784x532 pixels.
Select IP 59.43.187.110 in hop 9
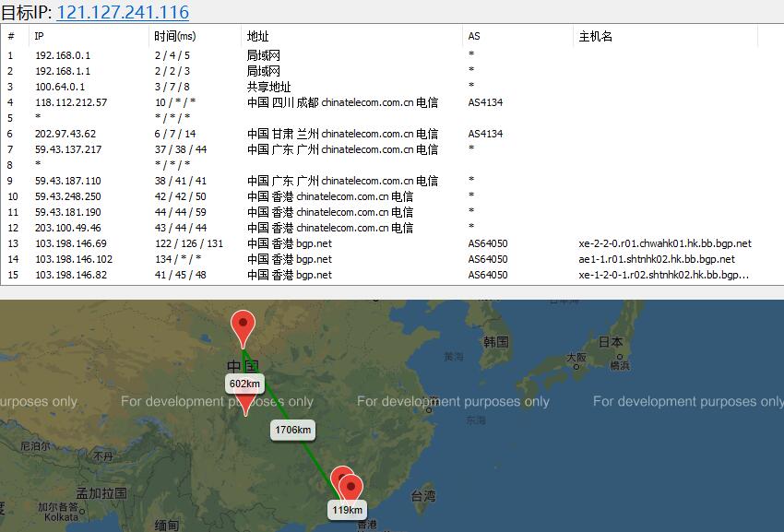tap(68, 181)
